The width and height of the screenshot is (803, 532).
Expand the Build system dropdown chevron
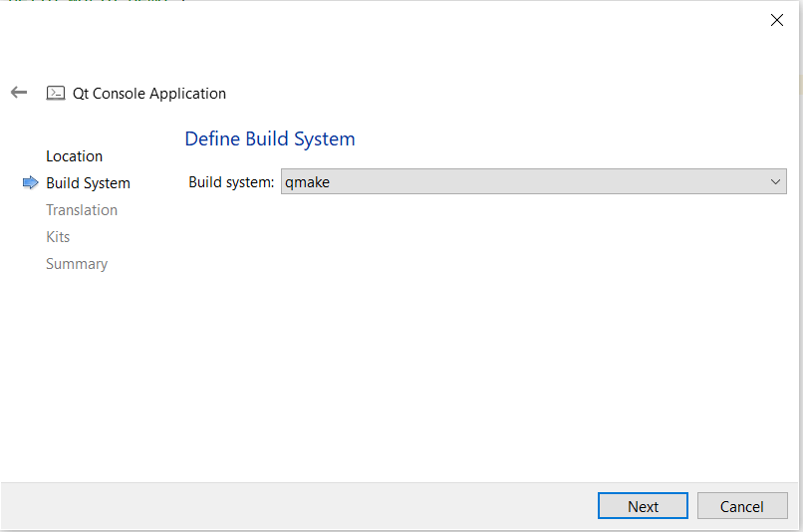[x=775, y=182]
